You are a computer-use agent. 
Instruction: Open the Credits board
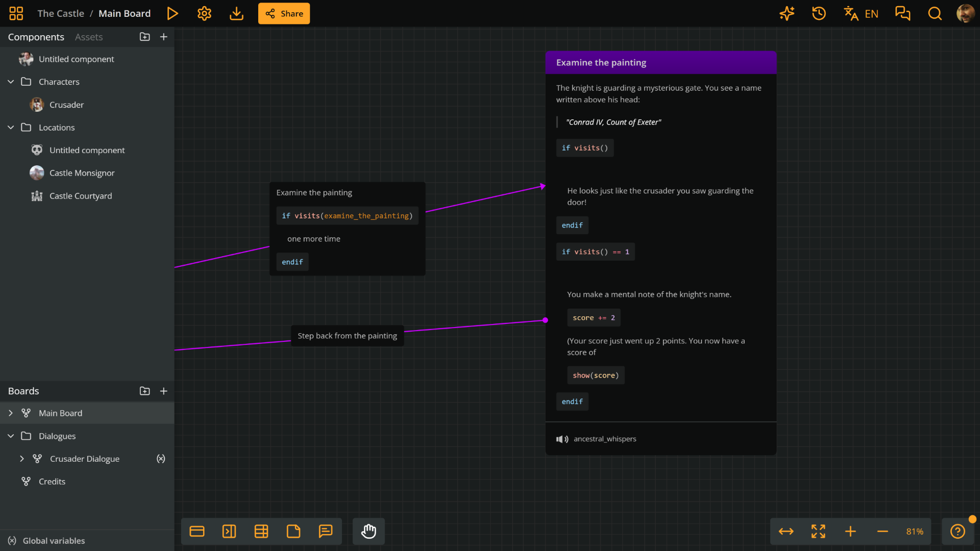pyautogui.click(x=87, y=482)
